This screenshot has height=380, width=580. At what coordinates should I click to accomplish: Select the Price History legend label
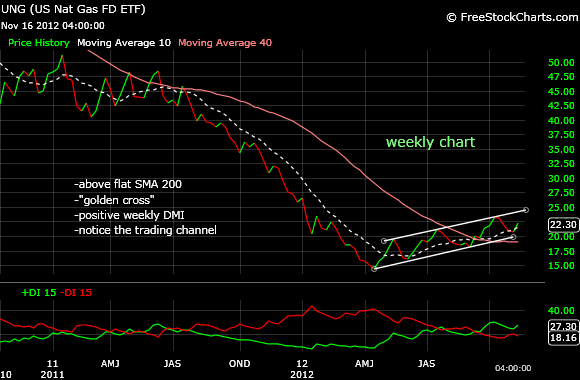click(x=39, y=43)
